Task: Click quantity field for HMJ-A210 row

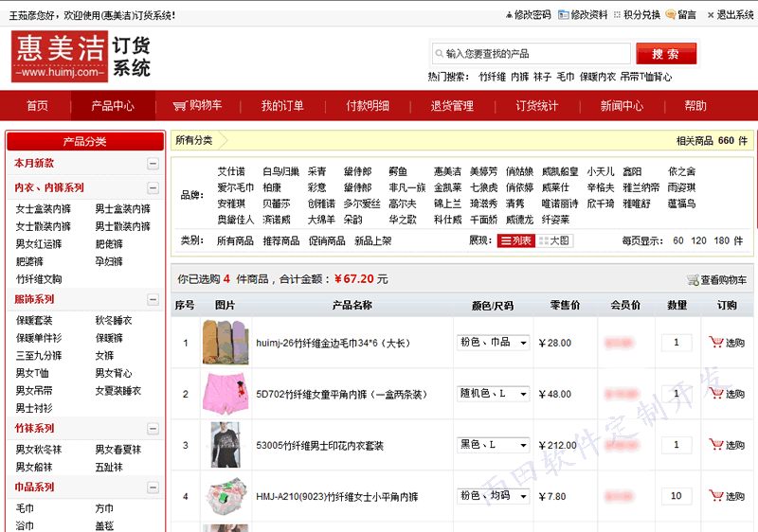Action: (677, 496)
